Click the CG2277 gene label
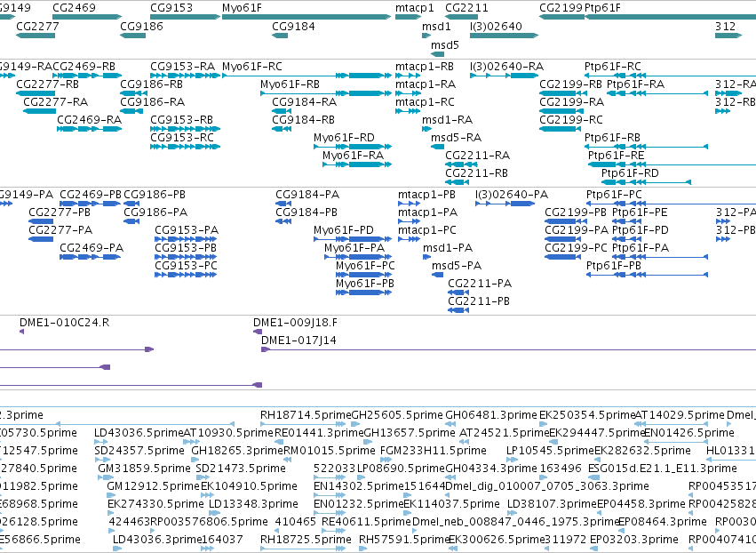 (x=37, y=26)
